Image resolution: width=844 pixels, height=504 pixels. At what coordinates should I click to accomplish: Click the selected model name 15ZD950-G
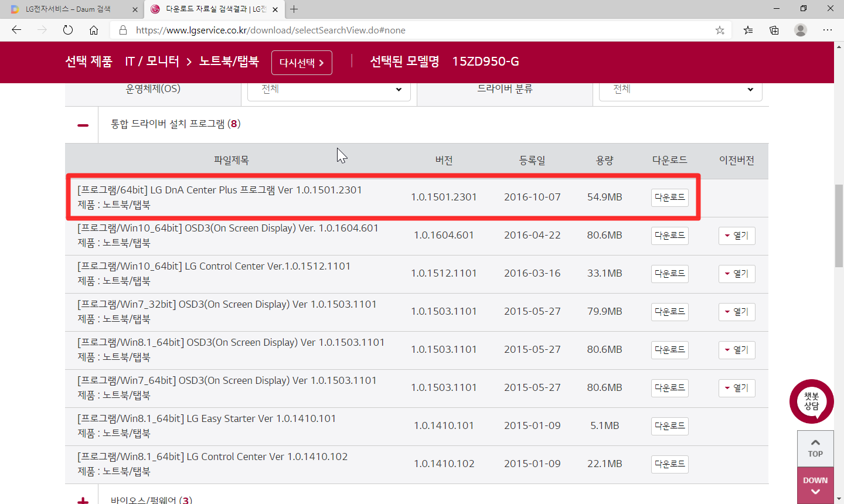pos(485,62)
